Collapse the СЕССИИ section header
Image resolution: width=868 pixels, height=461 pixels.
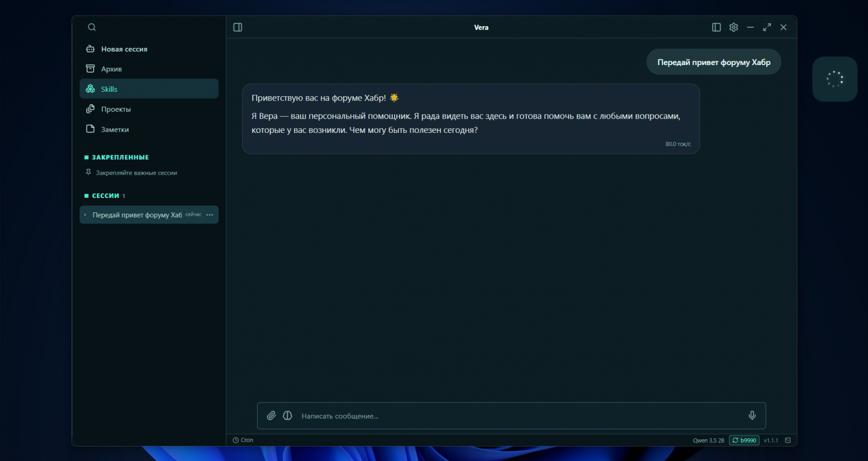click(x=105, y=196)
